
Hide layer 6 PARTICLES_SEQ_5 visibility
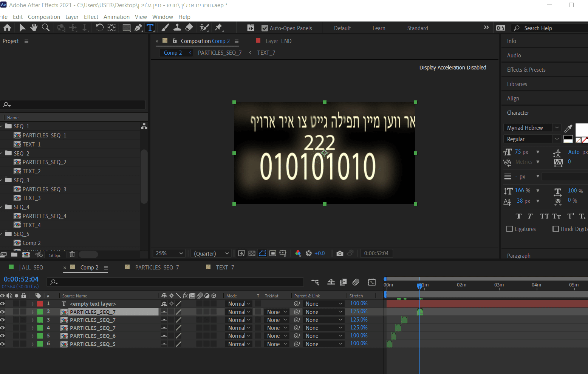tap(3, 344)
